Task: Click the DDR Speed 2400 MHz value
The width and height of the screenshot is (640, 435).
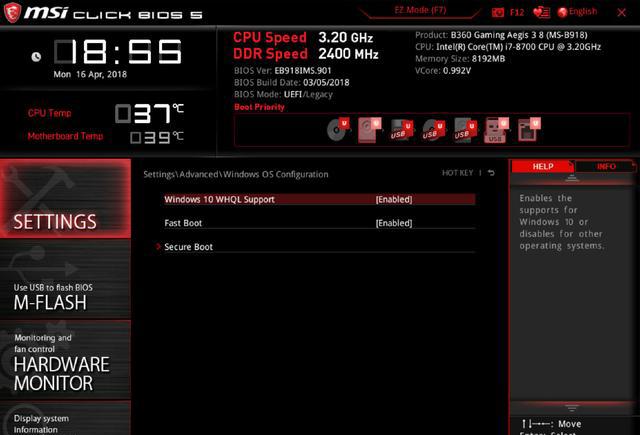Action: click(x=348, y=54)
